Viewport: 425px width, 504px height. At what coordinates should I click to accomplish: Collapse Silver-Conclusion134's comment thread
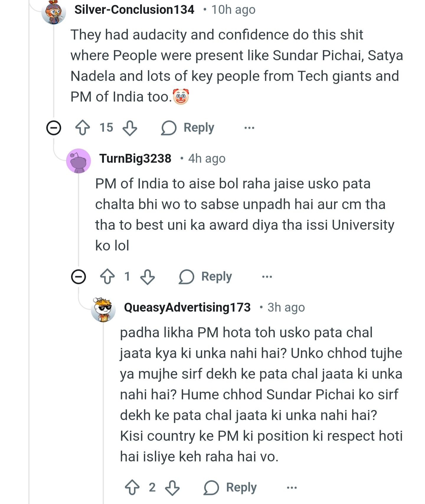(x=54, y=128)
